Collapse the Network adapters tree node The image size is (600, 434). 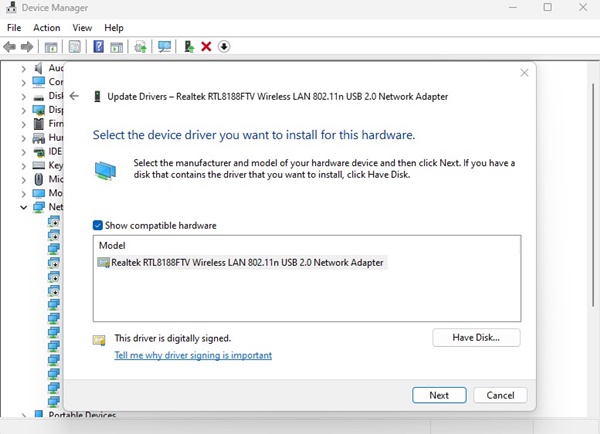(23, 207)
